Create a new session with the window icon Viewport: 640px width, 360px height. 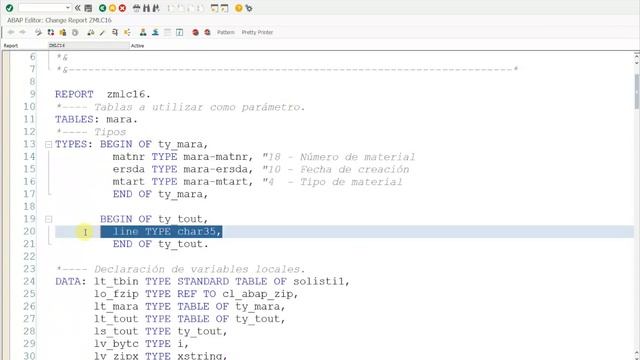[214, 8]
